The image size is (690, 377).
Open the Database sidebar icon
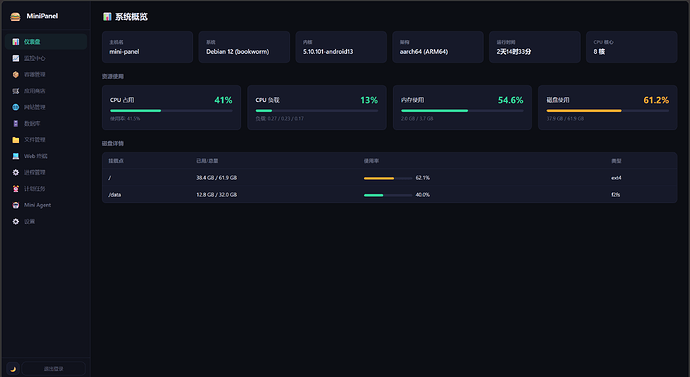(16, 124)
